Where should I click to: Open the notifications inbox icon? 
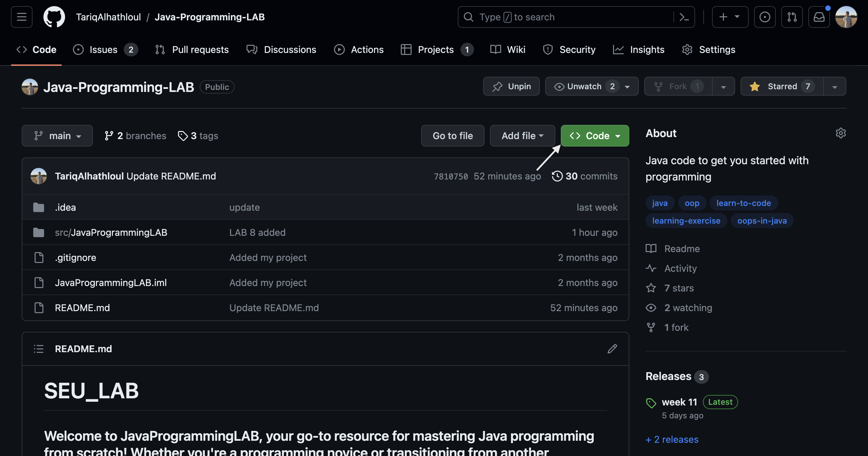[819, 17]
